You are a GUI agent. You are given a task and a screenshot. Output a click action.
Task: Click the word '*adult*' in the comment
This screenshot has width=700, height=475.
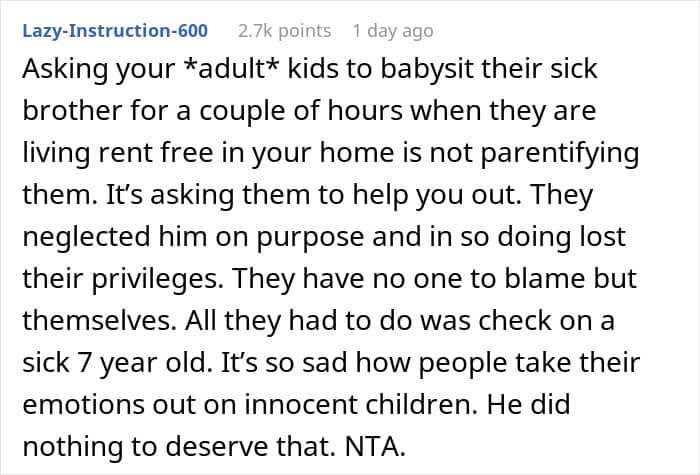[x=231, y=69]
